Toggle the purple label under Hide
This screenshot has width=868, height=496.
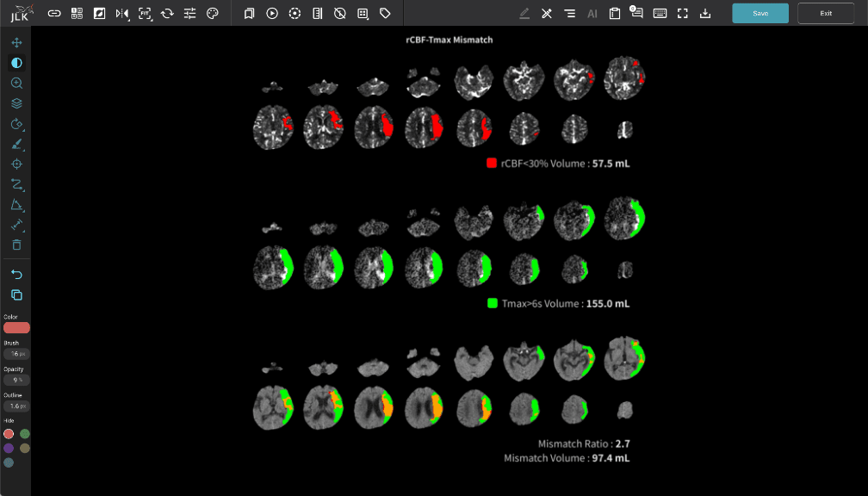tap(9, 448)
